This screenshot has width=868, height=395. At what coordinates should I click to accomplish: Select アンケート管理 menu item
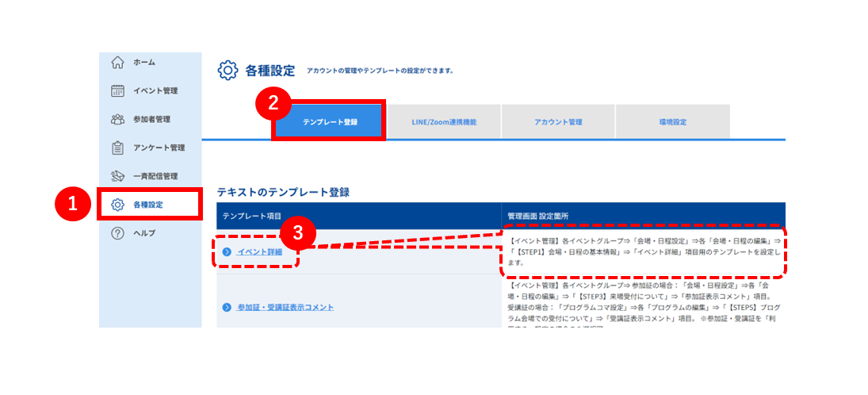tap(159, 148)
